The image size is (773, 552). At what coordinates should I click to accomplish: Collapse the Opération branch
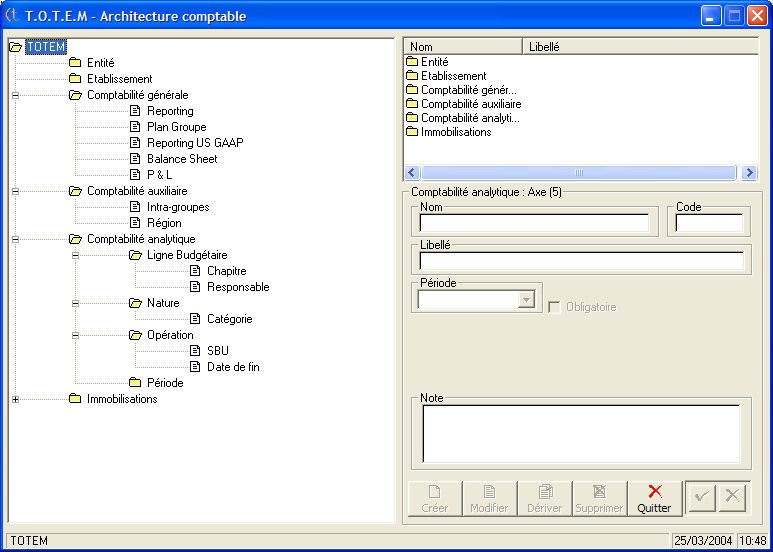pyautogui.click(x=75, y=335)
